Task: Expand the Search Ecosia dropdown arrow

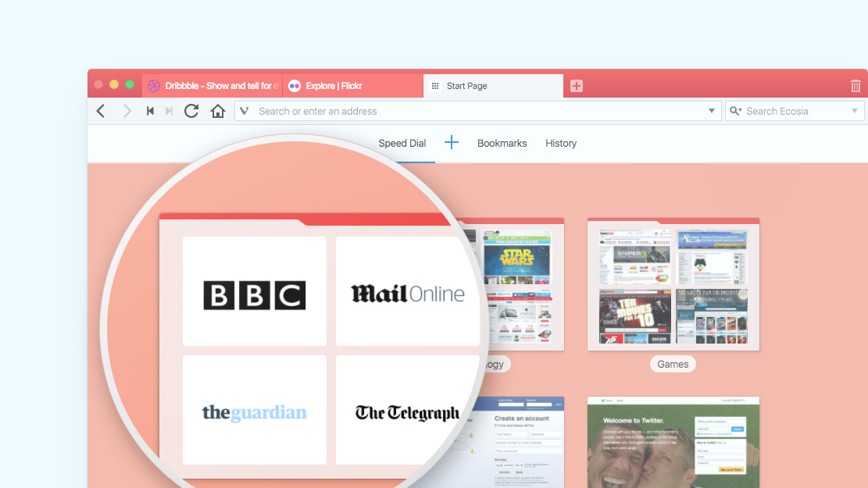Action: 855,111
